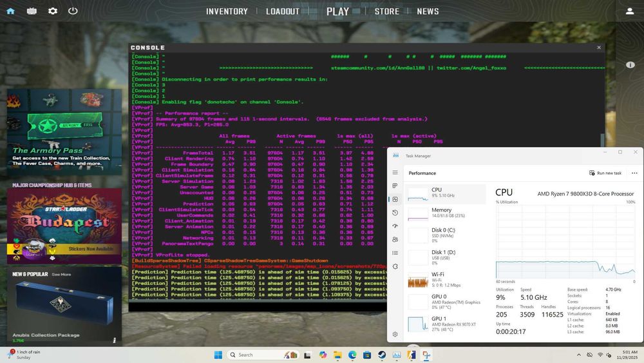The image size is (644, 363).
Task: Open Task Manager App history icon
Action: [395, 213]
